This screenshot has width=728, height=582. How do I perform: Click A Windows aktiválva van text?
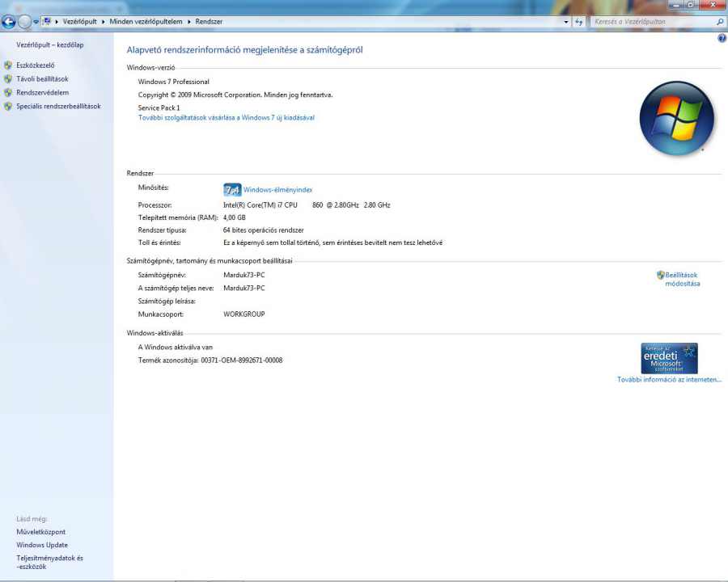pyautogui.click(x=175, y=347)
